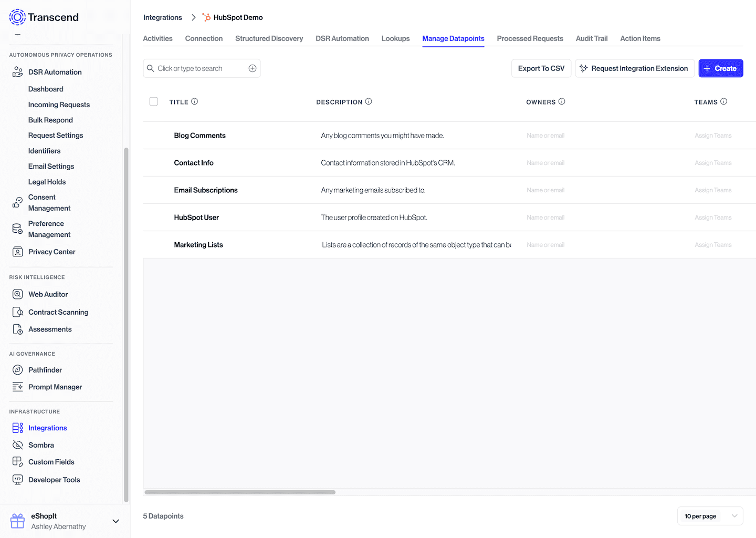Click the Pathfinder icon under AI Governance
756x538 pixels.
(x=17, y=369)
